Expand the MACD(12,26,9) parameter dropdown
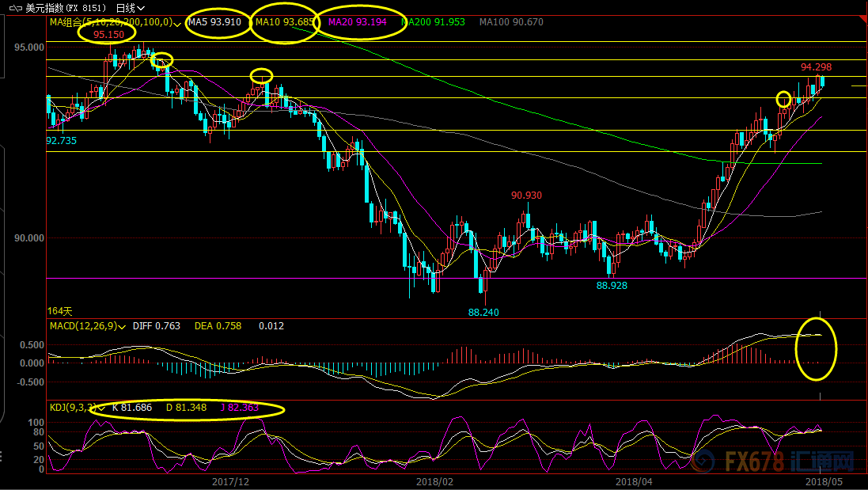 coord(123,326)
